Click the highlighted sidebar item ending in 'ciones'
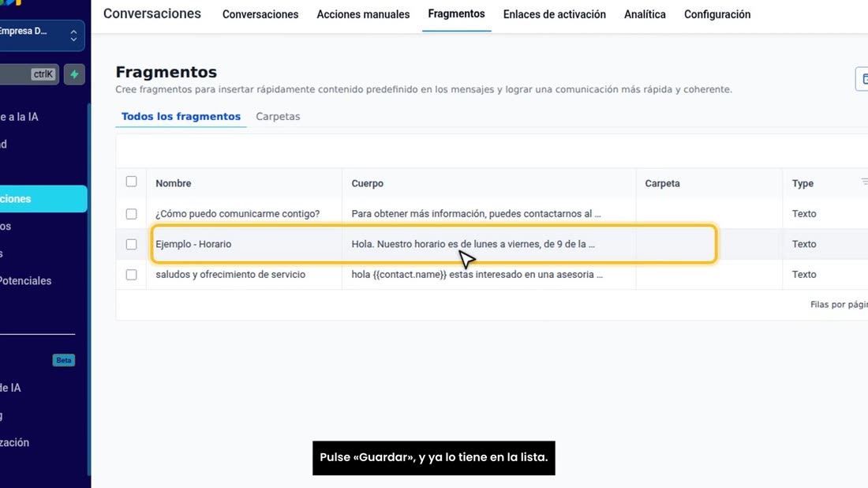 pyautogui.click(x=43, y=199)
